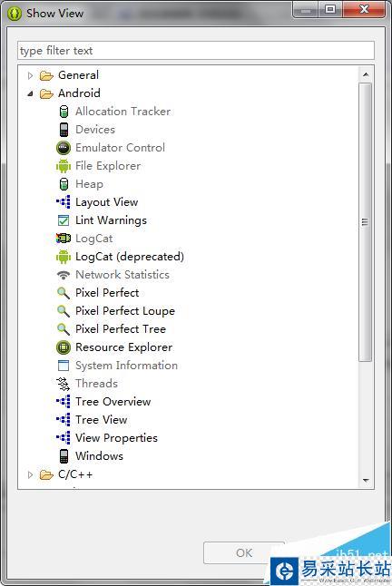
Task: Click the scrollbar down arrow
Action: coord(366,480)
